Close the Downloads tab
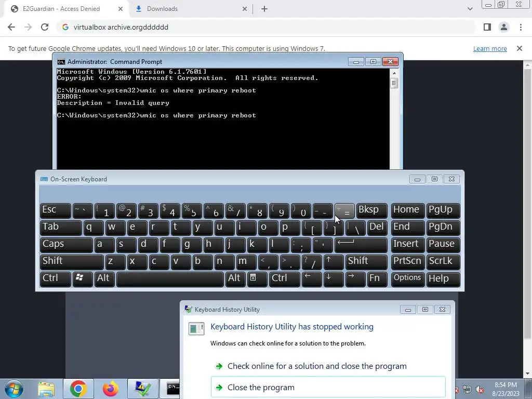 [x=245, y=9]
